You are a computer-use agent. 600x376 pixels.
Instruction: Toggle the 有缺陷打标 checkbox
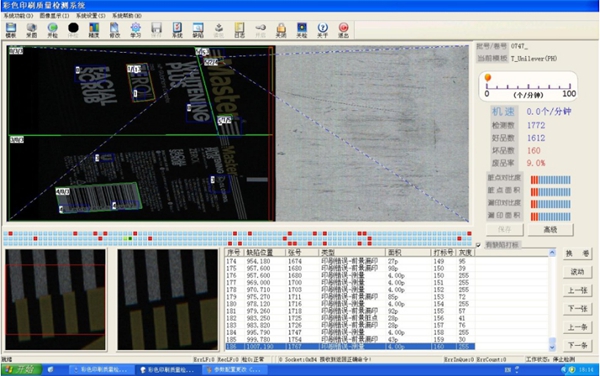point(478,245)
